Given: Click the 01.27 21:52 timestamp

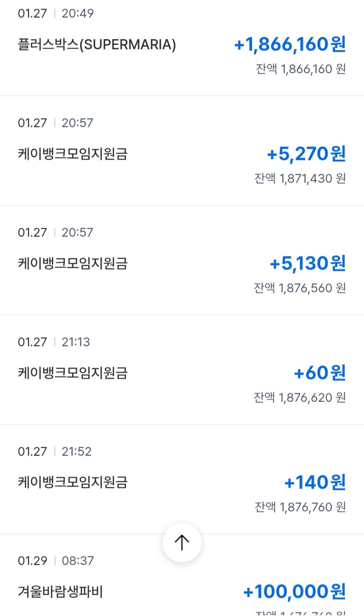Looking at the screenshot, I should click(x=54, y=451).
